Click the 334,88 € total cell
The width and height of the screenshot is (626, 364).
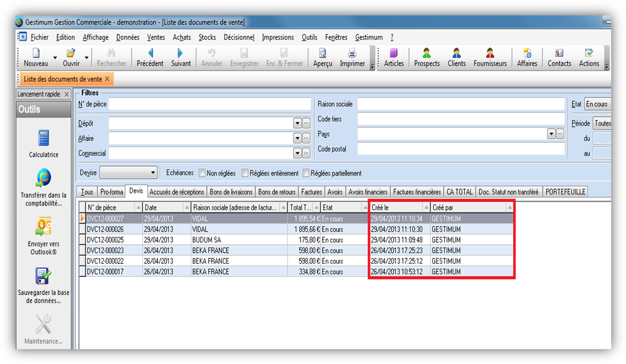pos(304,272)
